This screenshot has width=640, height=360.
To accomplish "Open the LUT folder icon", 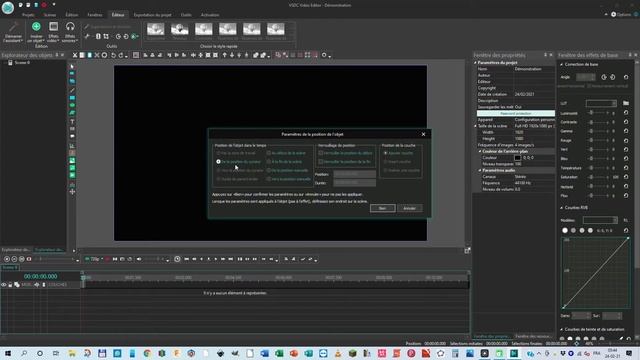I will (x=626, y=103).
